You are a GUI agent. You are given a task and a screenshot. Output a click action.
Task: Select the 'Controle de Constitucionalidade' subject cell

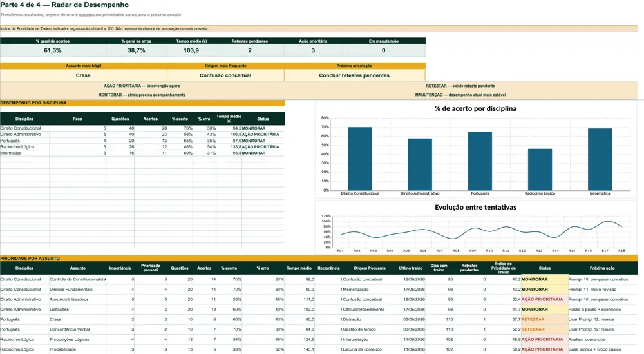click(78, 279)
